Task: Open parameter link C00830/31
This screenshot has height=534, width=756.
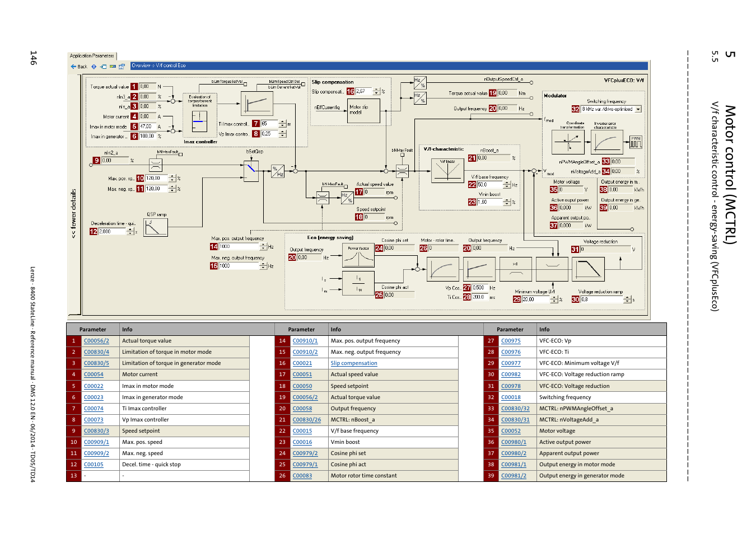Action: [x=515, y=420]
